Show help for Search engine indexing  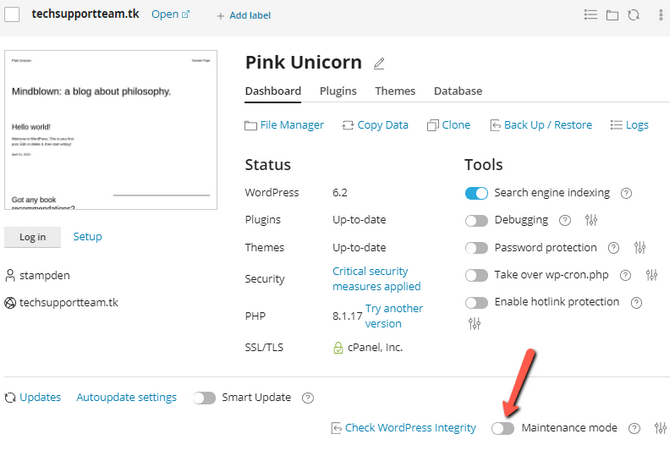coord(626,193)
